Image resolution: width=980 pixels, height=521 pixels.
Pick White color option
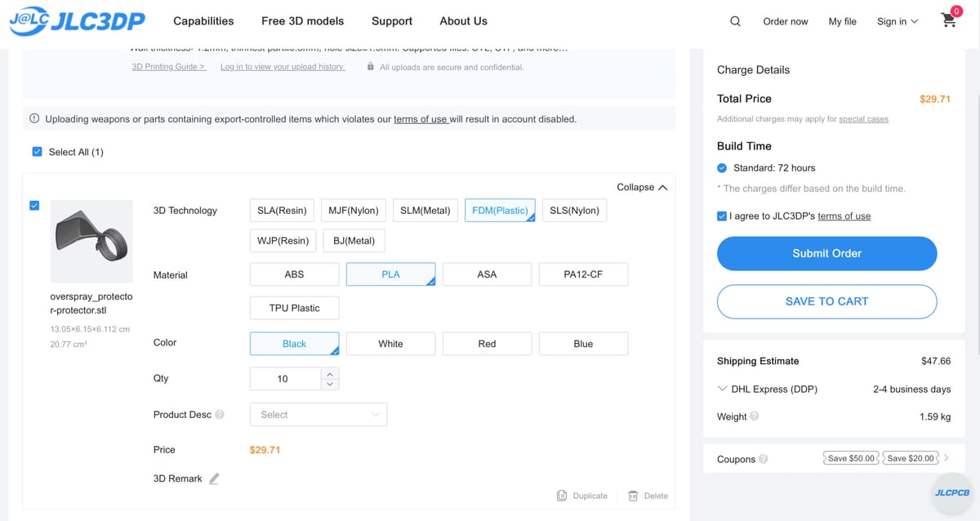(x=391, y=344)
